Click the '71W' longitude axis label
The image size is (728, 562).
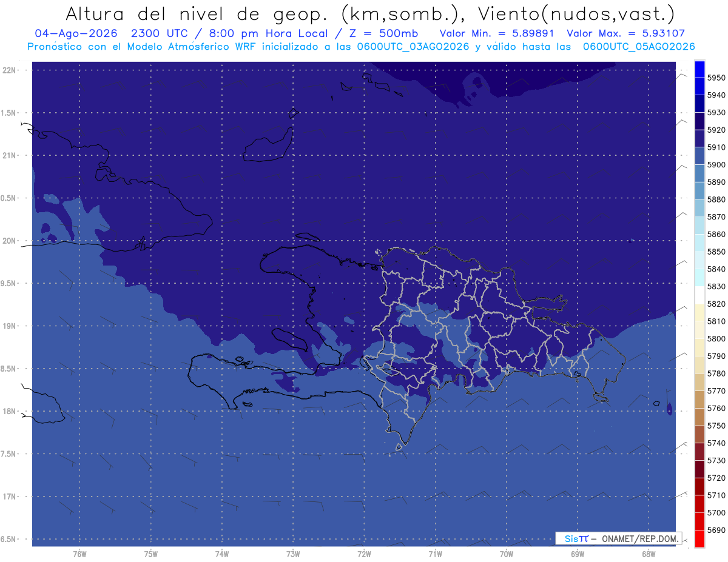pyautogui.click(x=435, y=555)
